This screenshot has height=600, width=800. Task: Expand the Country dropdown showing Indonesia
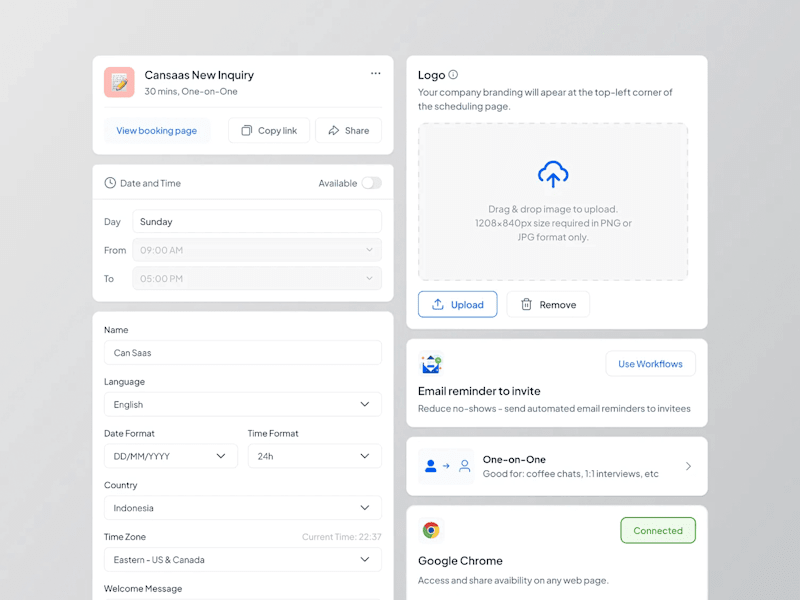pos(242,508)
